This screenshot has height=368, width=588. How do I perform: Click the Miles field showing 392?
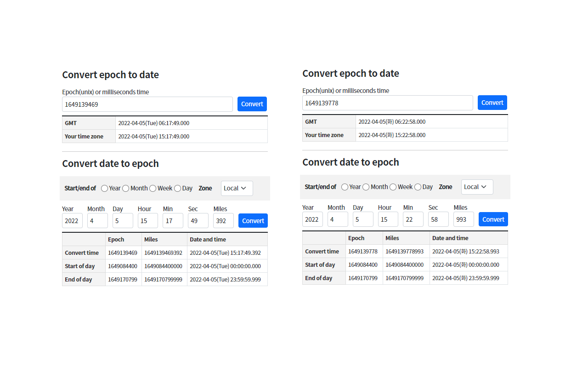[223, 220]
